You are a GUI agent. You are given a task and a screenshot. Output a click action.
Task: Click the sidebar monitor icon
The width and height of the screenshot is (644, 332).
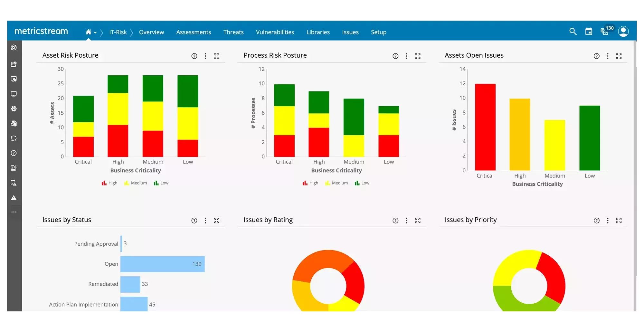[14, 94]
